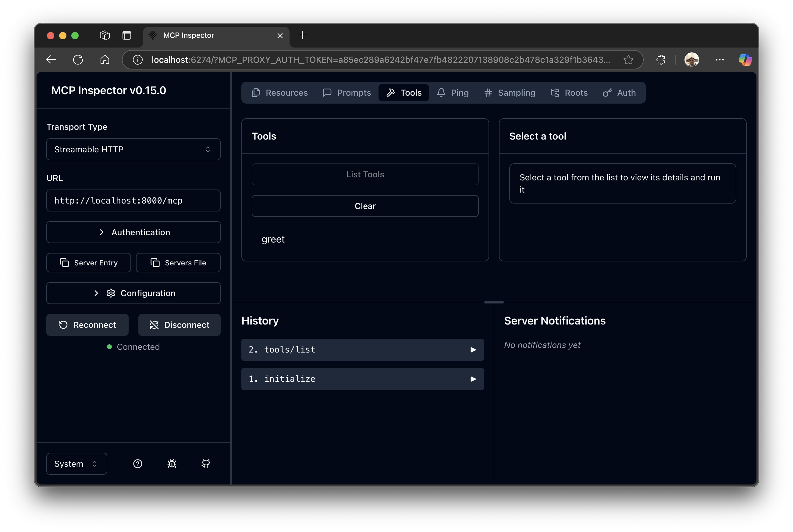Click the Connected status indicator
Screen dimensions: 793x532
(x=133, y=347)
